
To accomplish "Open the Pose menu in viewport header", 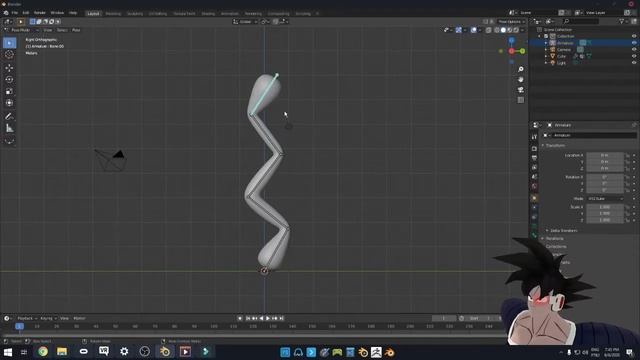I will 76,30.
